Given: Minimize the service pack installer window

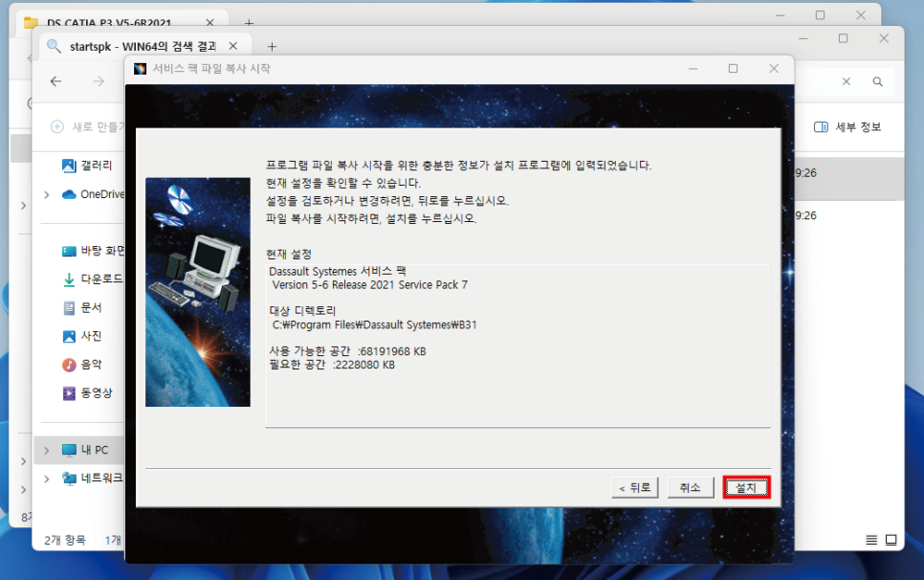Looking at the screenshot, I should tap(693, 69).
